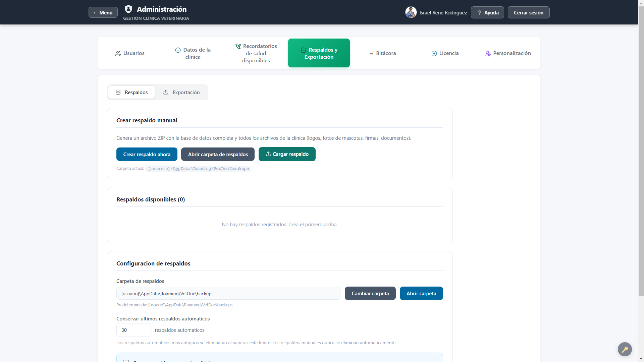Click the Carpeta de respaldos path field
The height and width of the screenshot is (362, 644).
click(x=229, y=293)
